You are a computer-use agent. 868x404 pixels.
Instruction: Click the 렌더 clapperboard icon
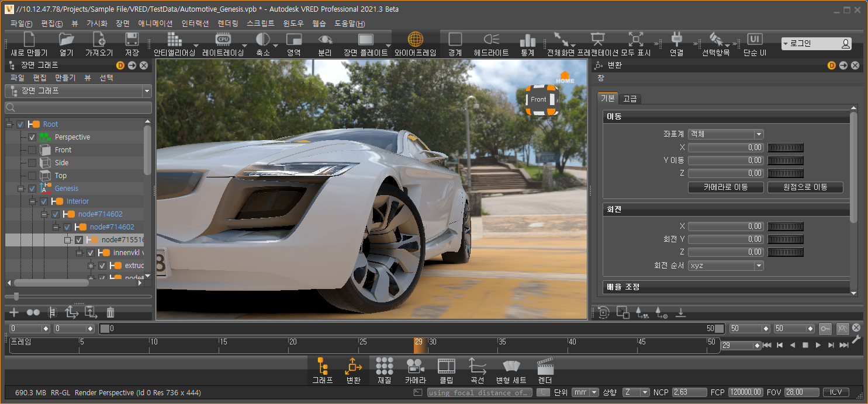point(545,367)
